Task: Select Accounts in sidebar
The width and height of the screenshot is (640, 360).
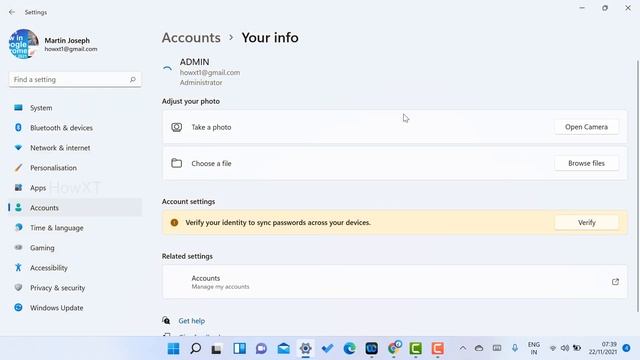Action: [75, 208]
